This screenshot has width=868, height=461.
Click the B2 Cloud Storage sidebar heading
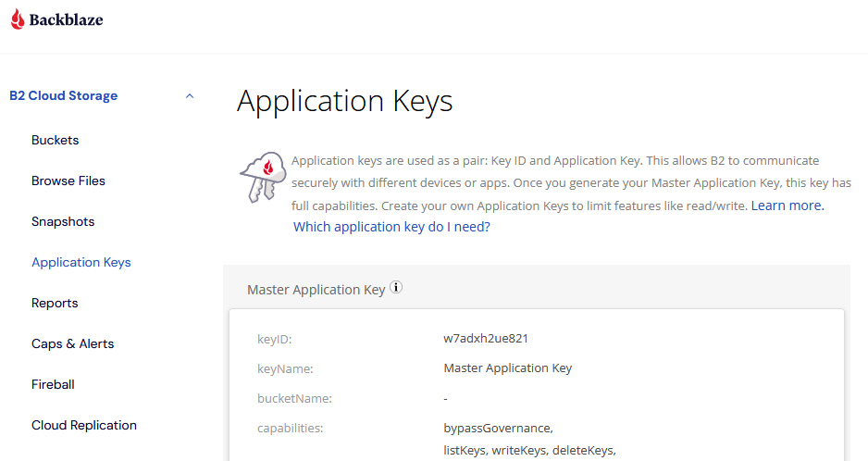(64, 96)
